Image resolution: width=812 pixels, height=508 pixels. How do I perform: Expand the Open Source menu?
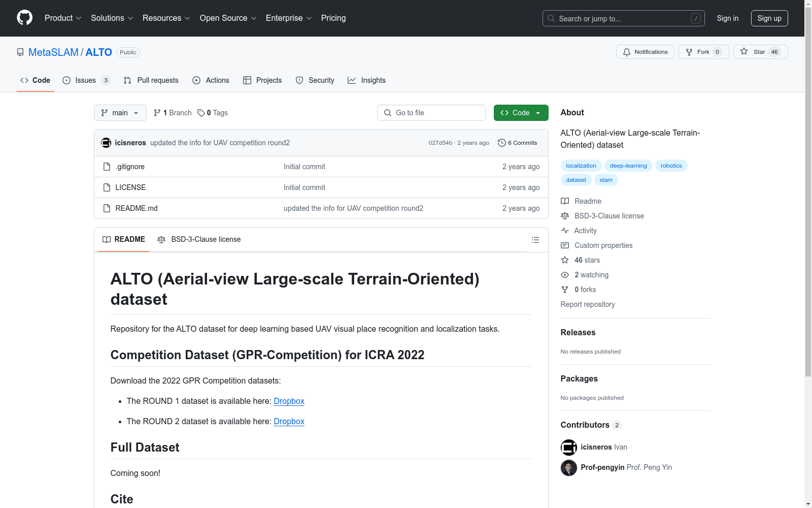pyautogui.click(x=228, y=18)
